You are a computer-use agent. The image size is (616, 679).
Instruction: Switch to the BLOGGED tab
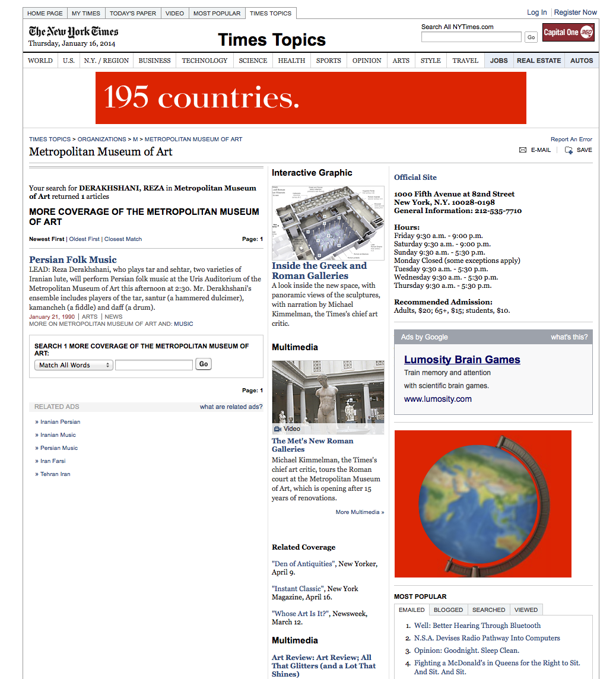[x=448, y=610]
